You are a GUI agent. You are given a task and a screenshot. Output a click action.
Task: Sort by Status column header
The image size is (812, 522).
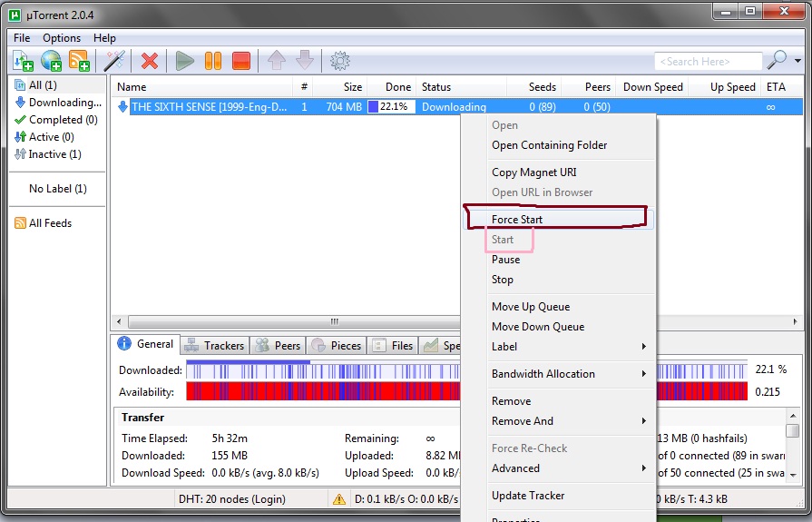(462, 87)
